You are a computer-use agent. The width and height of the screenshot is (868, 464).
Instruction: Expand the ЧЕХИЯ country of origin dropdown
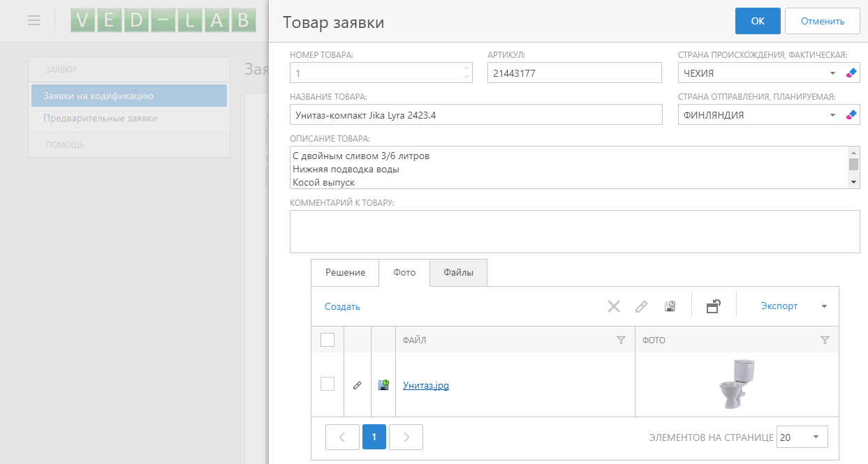tap(832, 73)
